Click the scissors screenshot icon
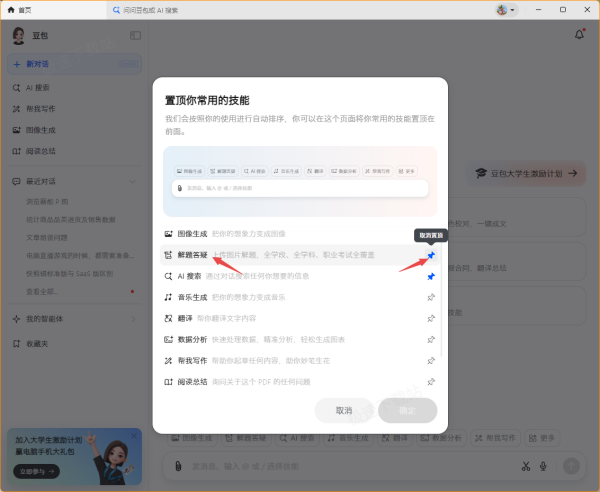 [x=526, y=466]
